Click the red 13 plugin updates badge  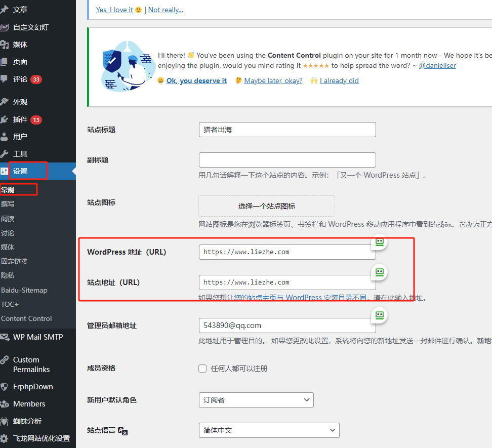coord(36,120)
